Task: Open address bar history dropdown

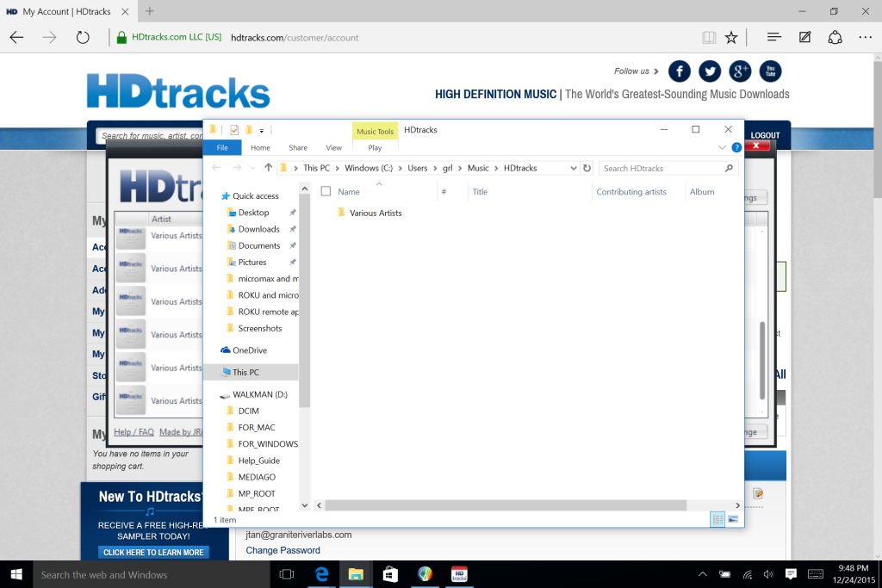Action: pyautogui.click(x=573, y=168)
